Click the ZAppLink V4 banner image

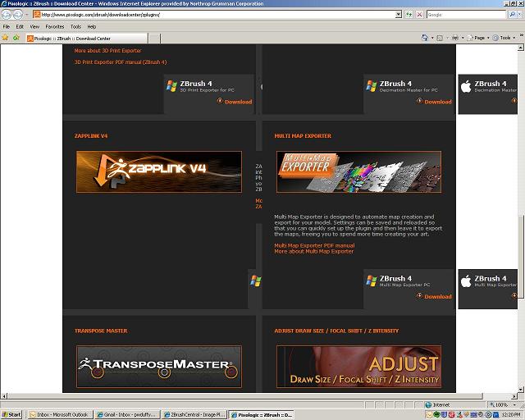pos(159,171)
